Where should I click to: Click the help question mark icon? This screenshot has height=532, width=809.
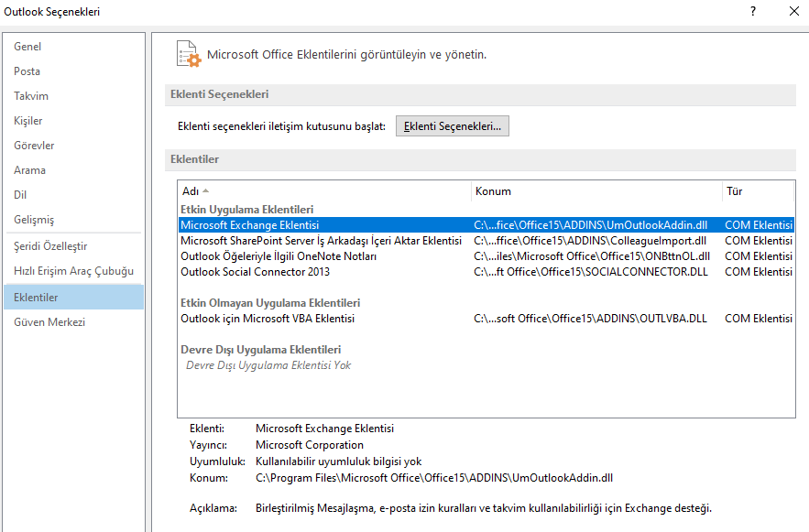[x=752, y=13]
